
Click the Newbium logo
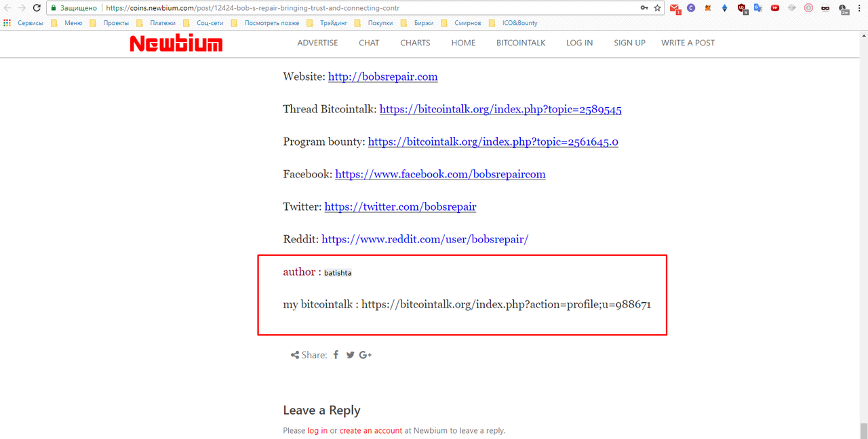[x=176, y=44]
